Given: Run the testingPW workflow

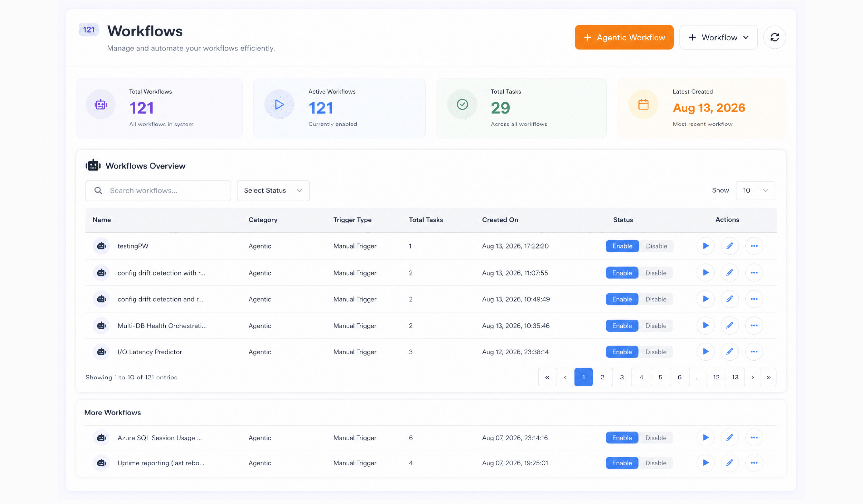Looking at the screenshot, I should tap(706, 246).
